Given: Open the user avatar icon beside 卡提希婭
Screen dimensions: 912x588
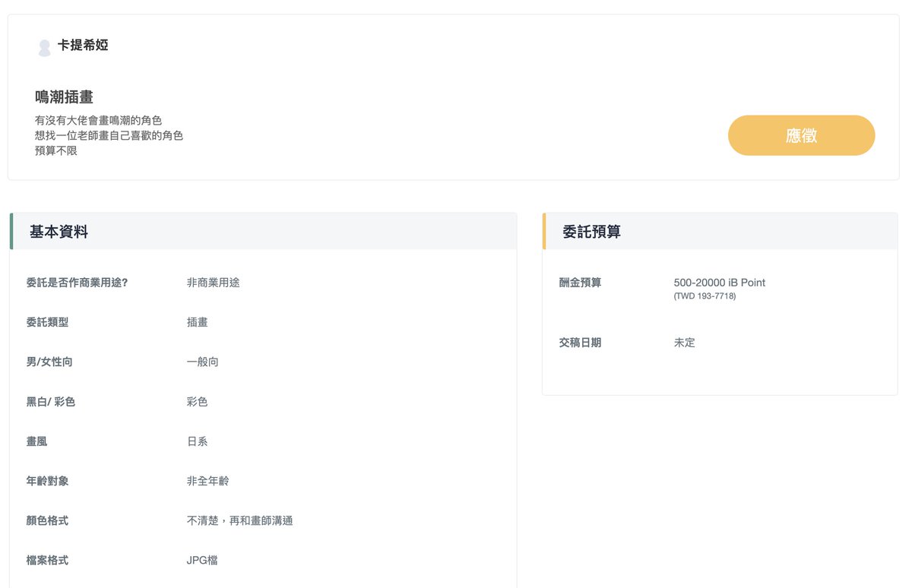Looking at the screenshot, I should [44, 48].
